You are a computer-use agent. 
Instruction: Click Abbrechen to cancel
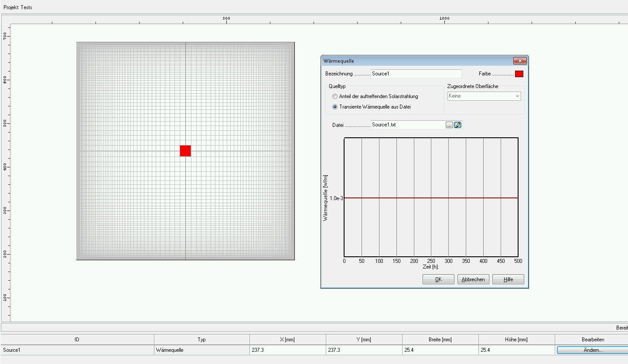tap(473, 279)
